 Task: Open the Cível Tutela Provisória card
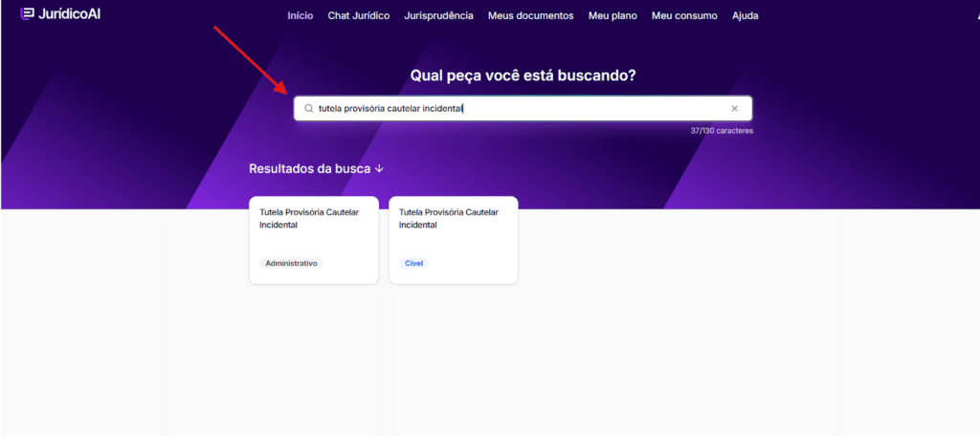coord(453,231)
